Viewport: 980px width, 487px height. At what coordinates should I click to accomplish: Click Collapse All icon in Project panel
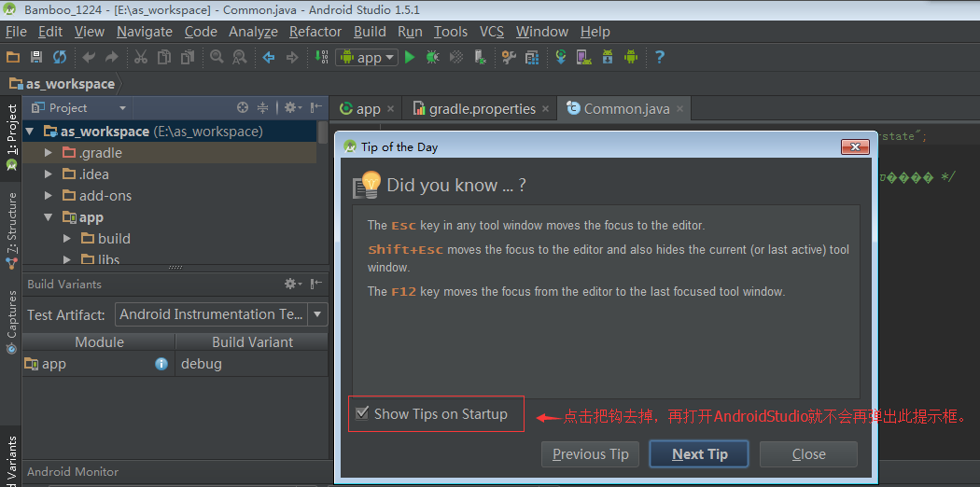(263, 107)
